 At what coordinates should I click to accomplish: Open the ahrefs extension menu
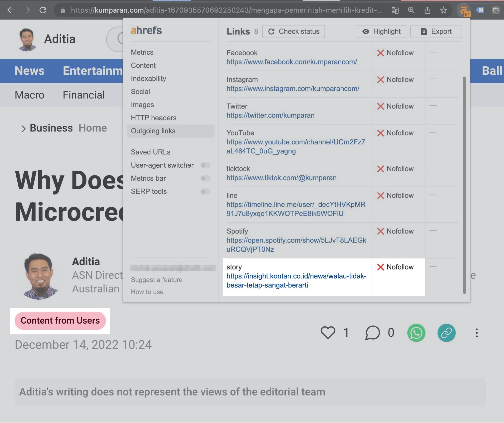(464, 9)
